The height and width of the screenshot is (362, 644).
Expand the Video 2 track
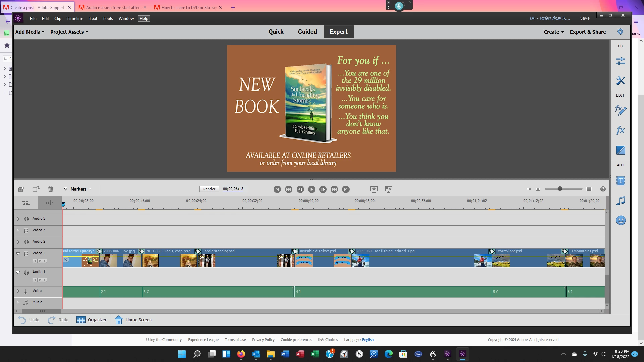click(18, 230)
